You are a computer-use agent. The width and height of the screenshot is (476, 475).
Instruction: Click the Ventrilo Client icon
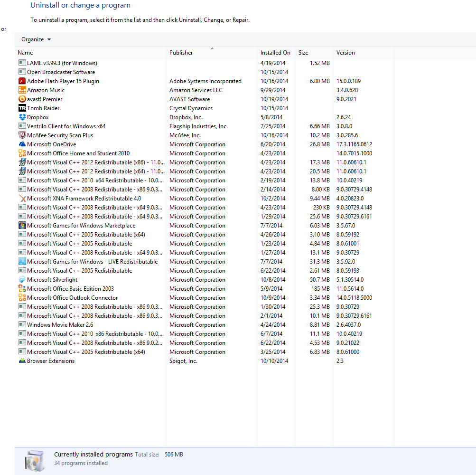click(22, 126)
